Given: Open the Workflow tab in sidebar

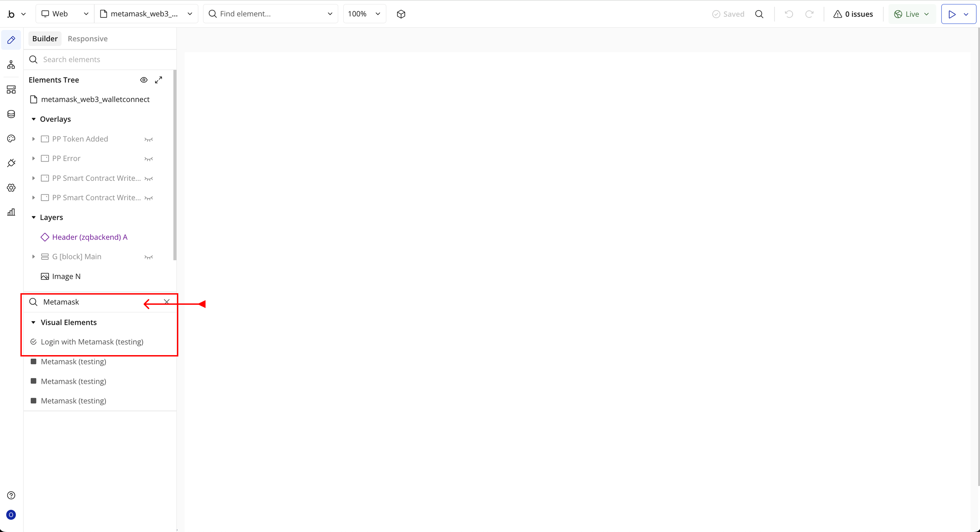Looking at the screenshot, I should tap(11, 65).
